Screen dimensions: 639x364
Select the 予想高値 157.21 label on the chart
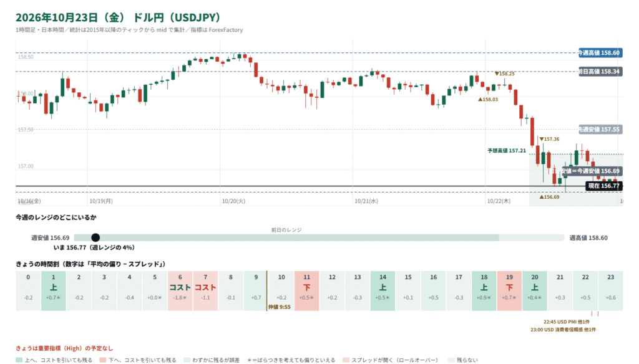click(507, 151)
